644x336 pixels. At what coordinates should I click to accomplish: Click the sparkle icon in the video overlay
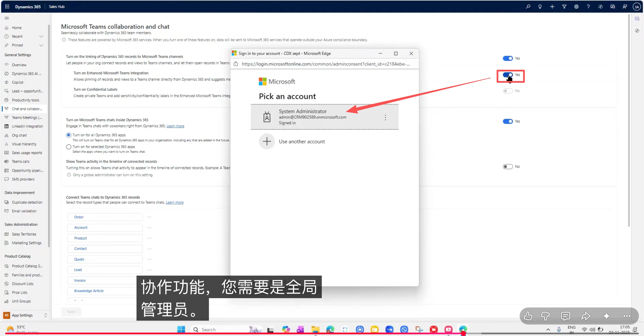[606, 316]
